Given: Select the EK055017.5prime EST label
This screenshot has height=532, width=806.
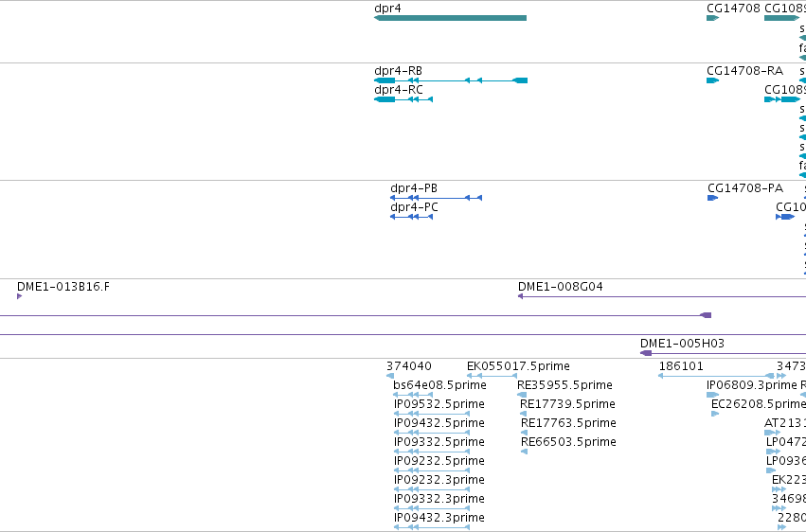Looking at the screenshot, I should point(518,366).
